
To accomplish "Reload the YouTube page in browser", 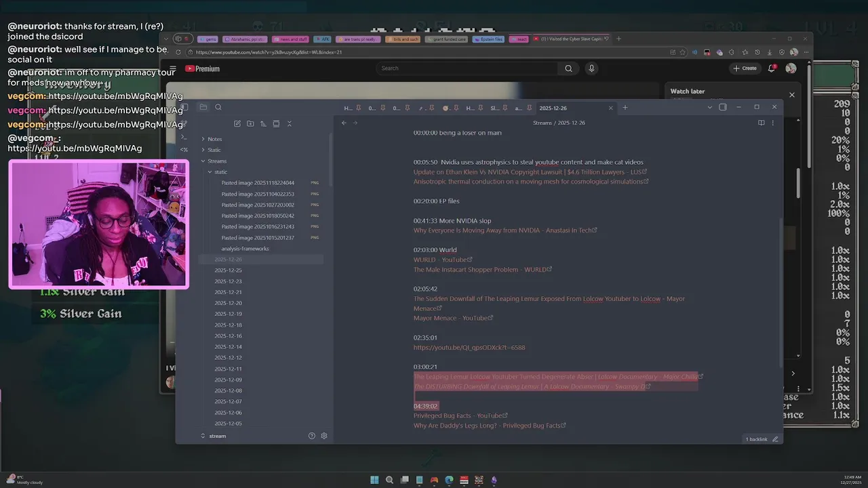I will [x=179, y=52].
